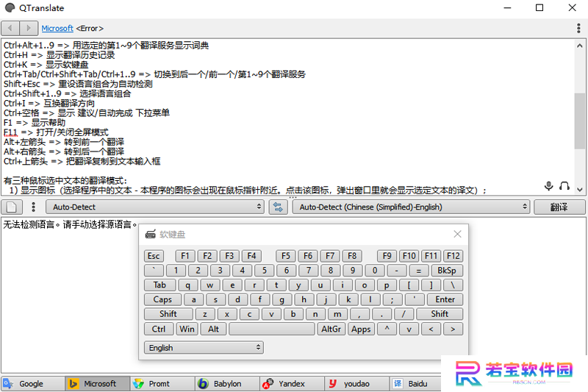Toggle the Alt key on soft keyboard
The width and height of the screenshot is (588, 392).
click(x=213, y=329)
